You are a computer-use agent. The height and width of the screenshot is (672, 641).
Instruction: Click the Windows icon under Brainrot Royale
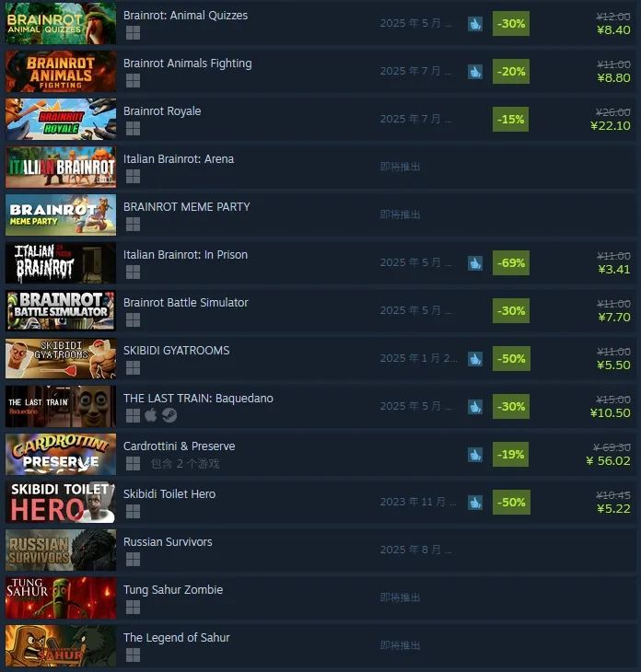pos(133,128)
